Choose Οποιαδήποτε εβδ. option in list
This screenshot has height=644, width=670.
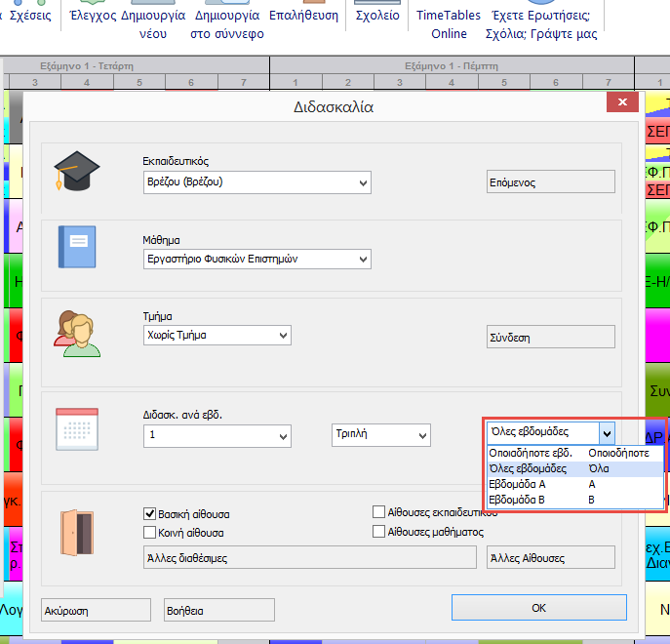tap(530, 453)
